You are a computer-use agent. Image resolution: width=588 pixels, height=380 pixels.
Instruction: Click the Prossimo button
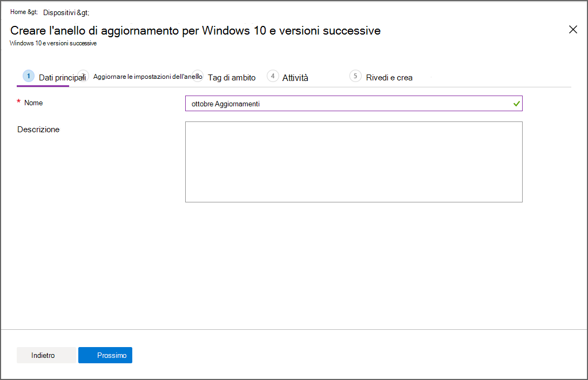[x=105, y=355]
